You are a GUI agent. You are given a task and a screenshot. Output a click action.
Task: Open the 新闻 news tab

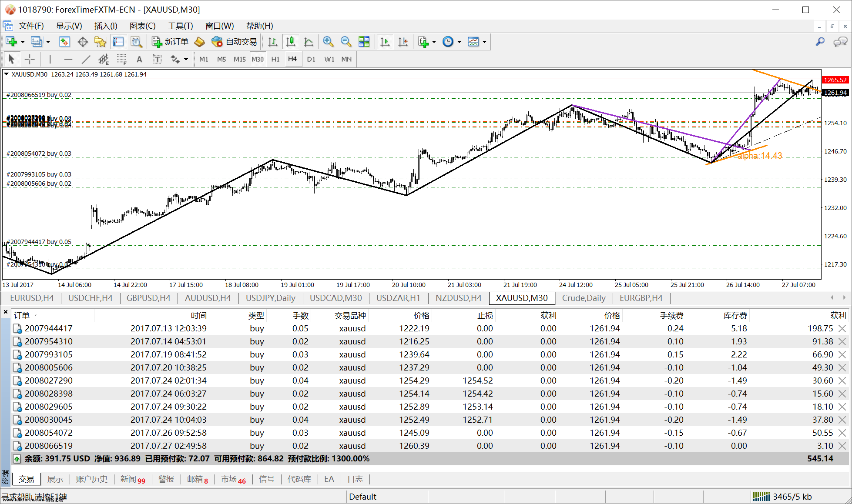click(x=133, y=479)
